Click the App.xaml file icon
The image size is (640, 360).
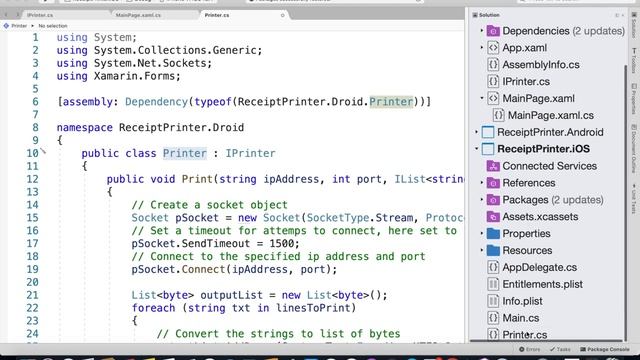point(493,48)
